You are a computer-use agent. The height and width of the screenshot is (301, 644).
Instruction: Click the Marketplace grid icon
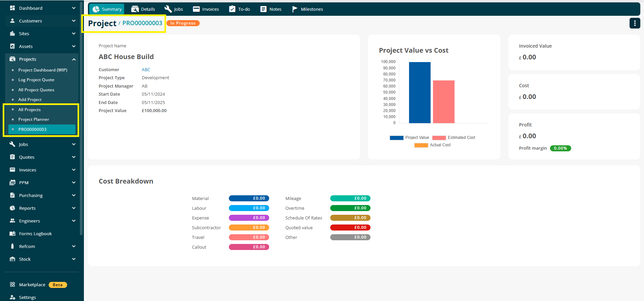pos(12,285)
